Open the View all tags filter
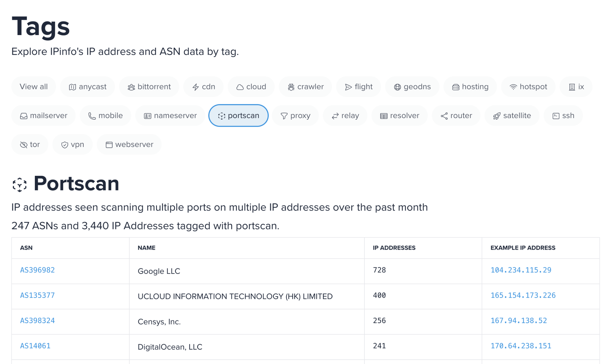The height and width of the screenshot is (364, 611). pos(34,87)
